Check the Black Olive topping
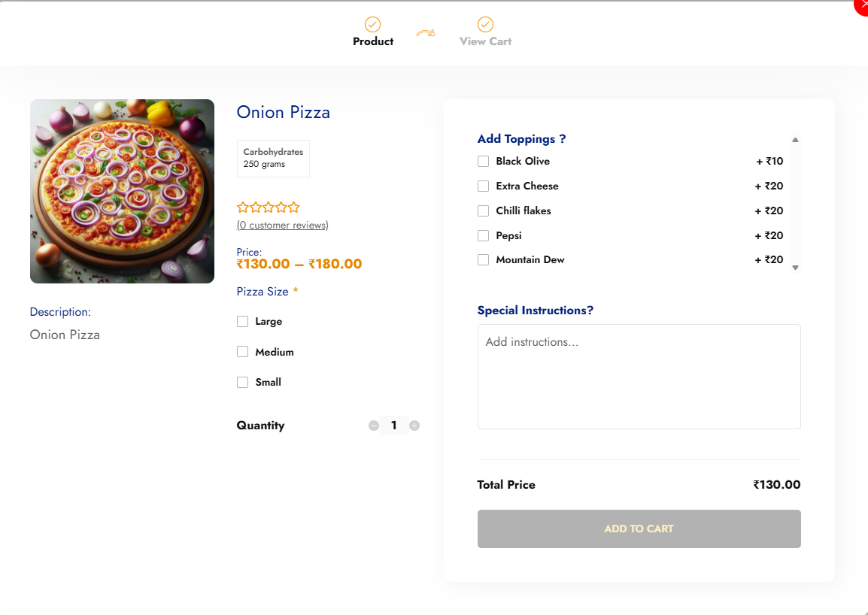Viewport: 868px width, 615px height. click(x=484, y=162)
